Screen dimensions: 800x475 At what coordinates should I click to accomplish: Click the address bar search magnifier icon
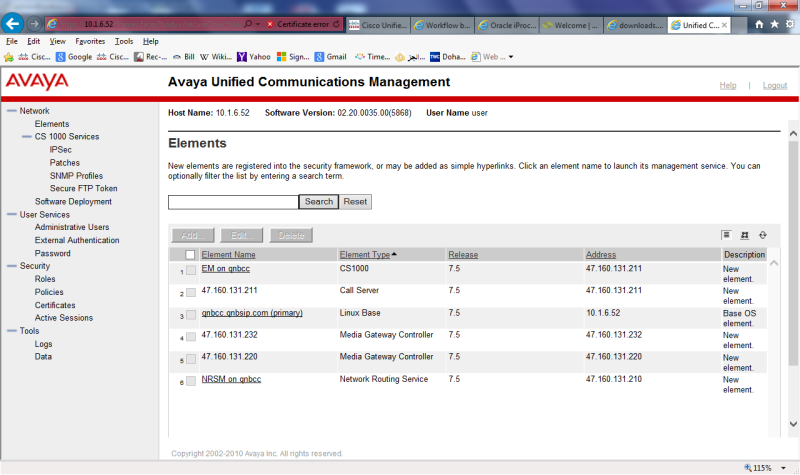248,24
